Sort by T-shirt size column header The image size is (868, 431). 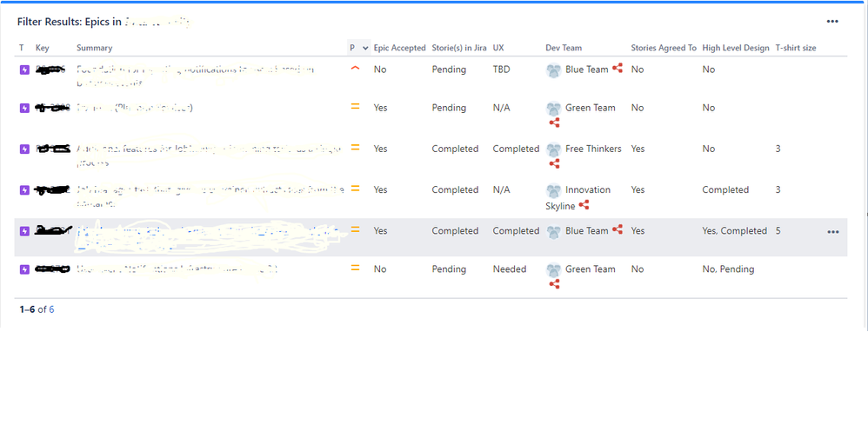(x=795, y=48)
